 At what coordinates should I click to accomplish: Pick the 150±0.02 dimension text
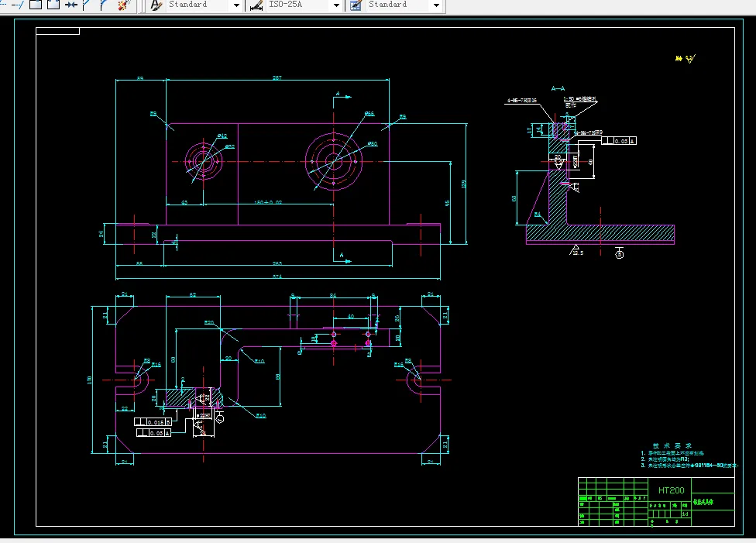coord(268,202)
